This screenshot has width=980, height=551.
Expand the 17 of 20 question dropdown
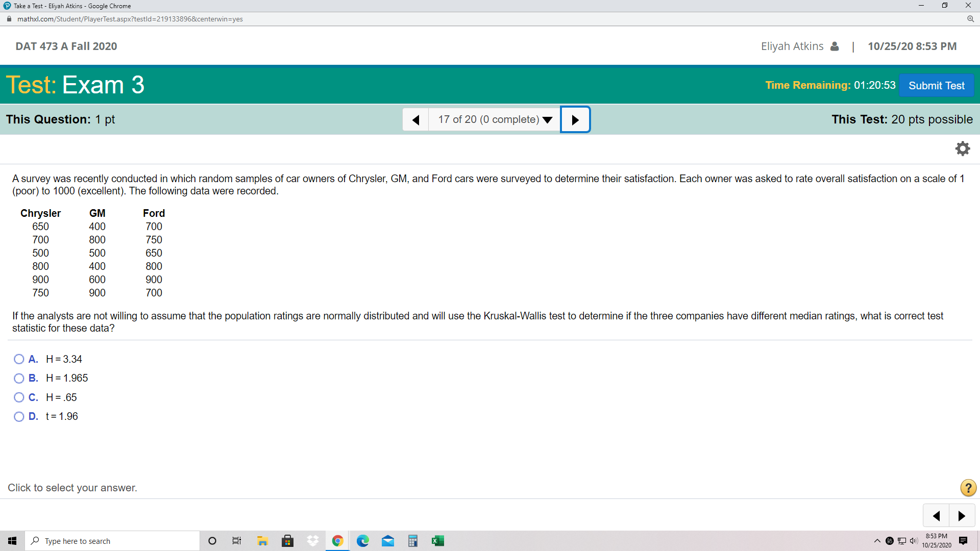[494, 120]
